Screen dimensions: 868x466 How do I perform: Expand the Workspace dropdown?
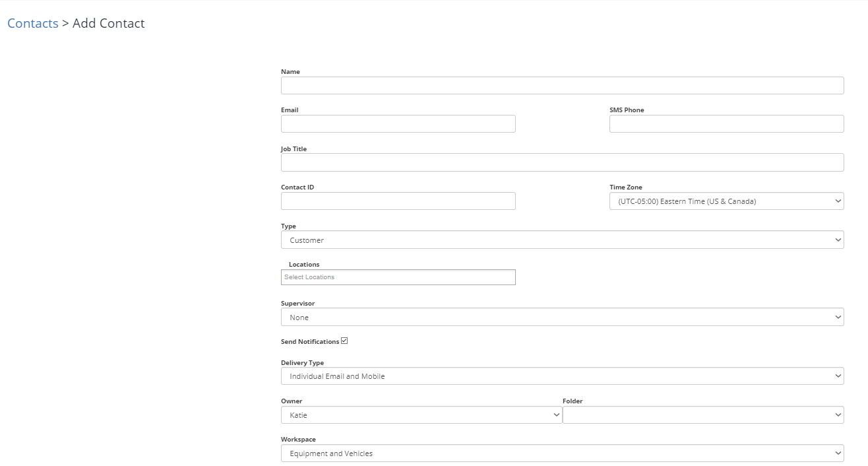(x=563, y=453)
